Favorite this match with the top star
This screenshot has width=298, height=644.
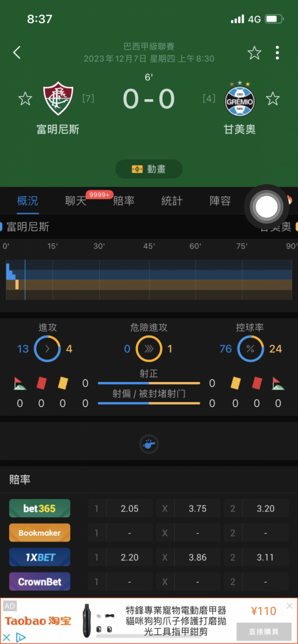[254, 53]
